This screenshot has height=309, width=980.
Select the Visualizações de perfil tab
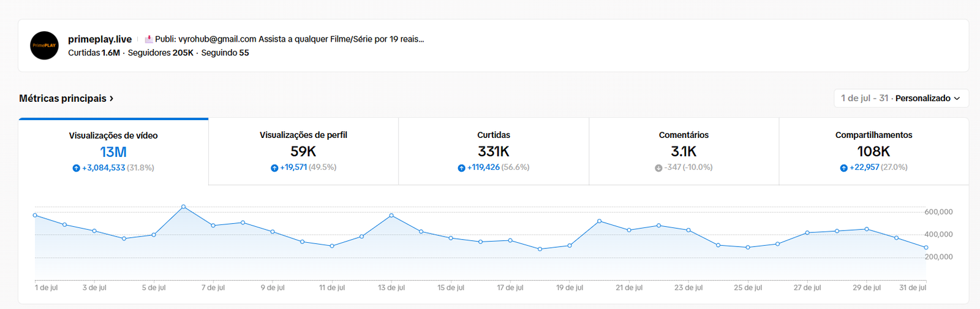303,151
